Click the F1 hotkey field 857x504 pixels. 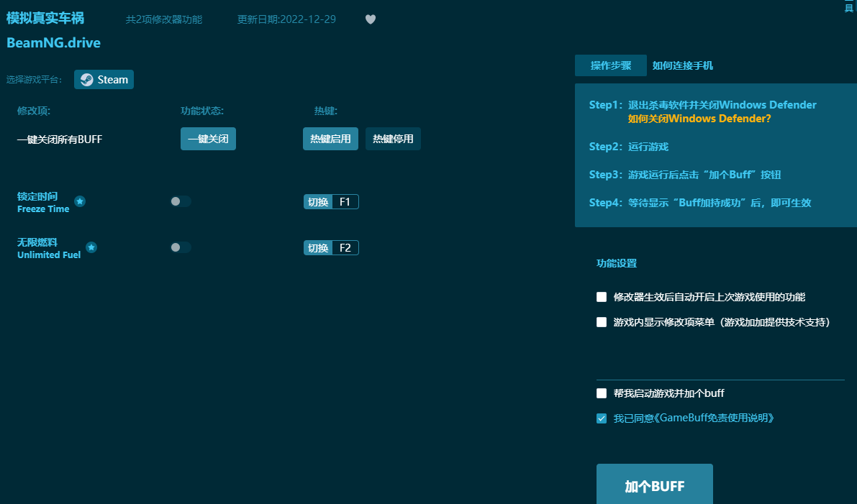click(345, 202)
